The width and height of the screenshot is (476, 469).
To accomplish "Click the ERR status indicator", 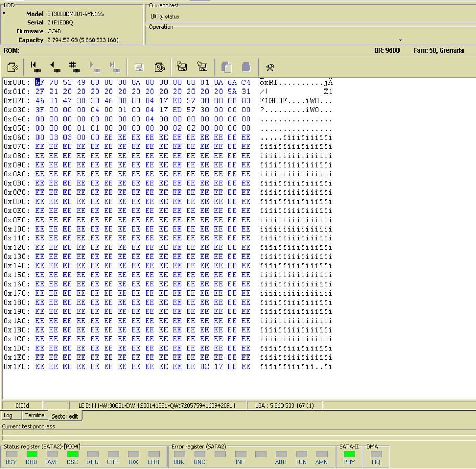I will [x=153, y=454].
